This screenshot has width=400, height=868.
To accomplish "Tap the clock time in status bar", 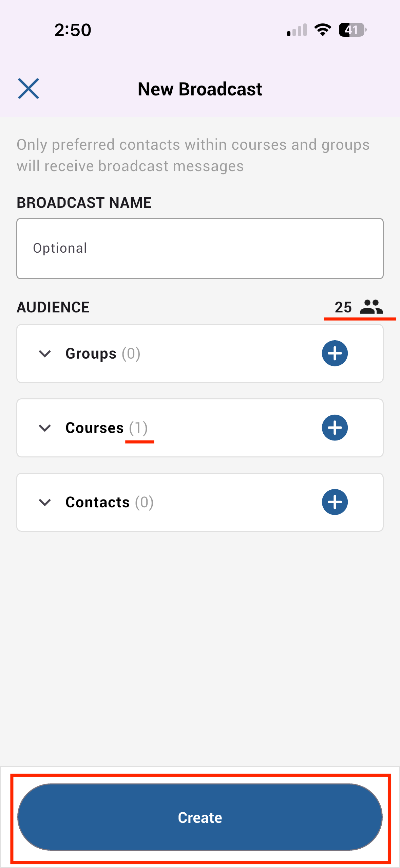I will pos(73,30).
